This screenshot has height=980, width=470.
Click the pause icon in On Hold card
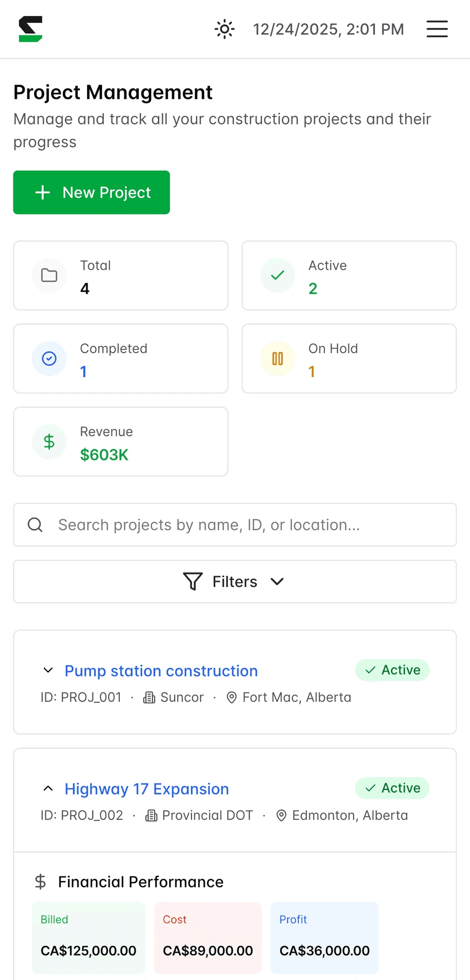pyautogui.click(x=278, y=358)
